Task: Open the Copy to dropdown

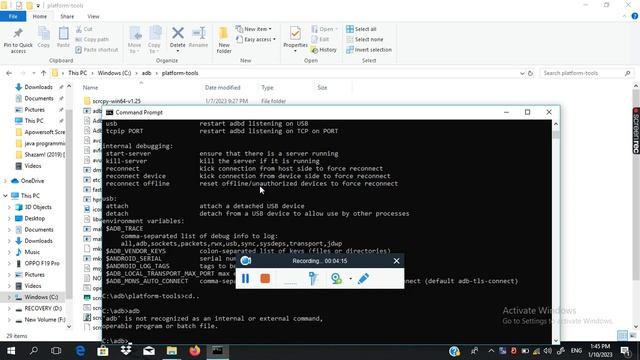Action: click(x=154, y=40)
